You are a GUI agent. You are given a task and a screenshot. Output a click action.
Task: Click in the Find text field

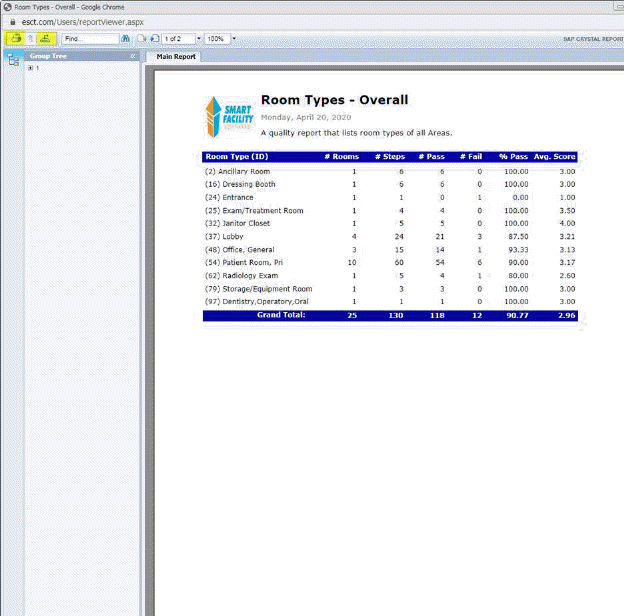tap(90, 39)
